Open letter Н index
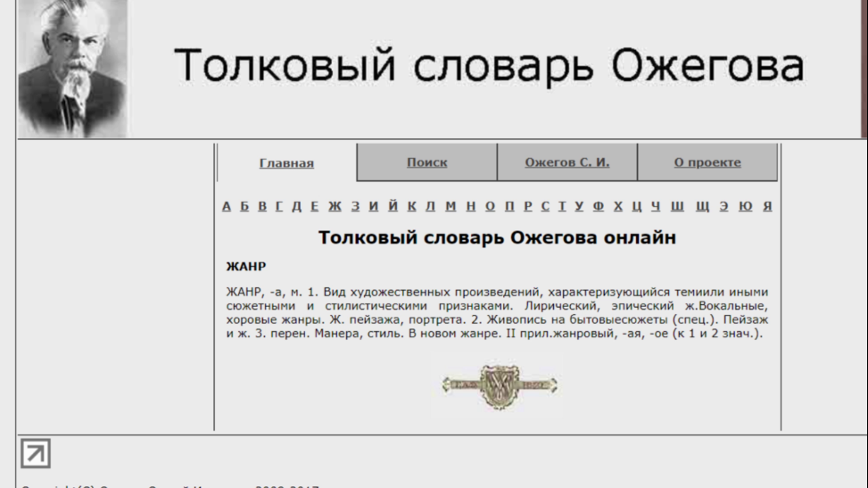The image size is (868, 488). click(x=470, y=206)
